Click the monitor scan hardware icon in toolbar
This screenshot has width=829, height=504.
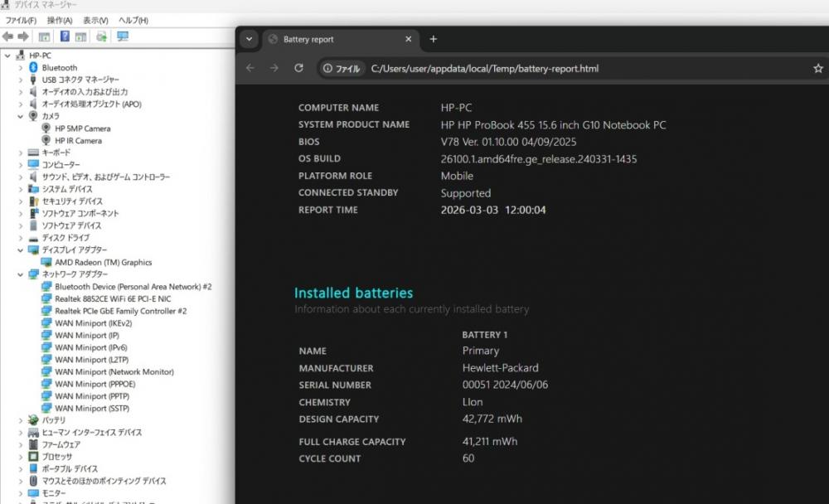point(123,36)
